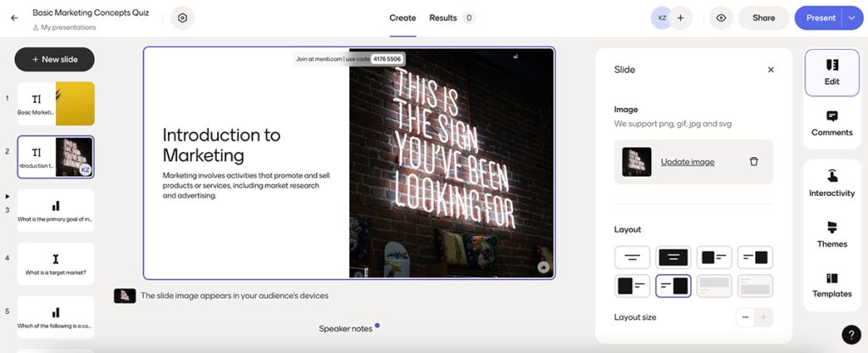Viewport: 868px width, 353px height.
Task: Expand the Present dropdown arrow
Action: pyautogui.click(x=852, y=18)
